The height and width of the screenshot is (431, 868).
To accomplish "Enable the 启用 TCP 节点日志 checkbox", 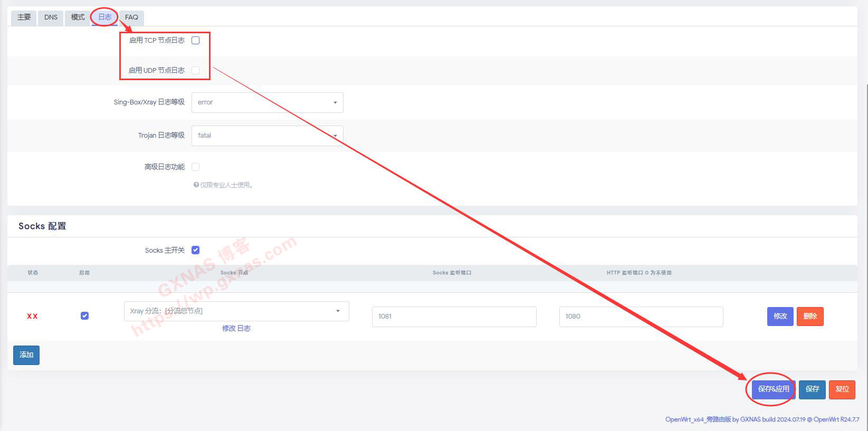I will click(x=196, y=41).
